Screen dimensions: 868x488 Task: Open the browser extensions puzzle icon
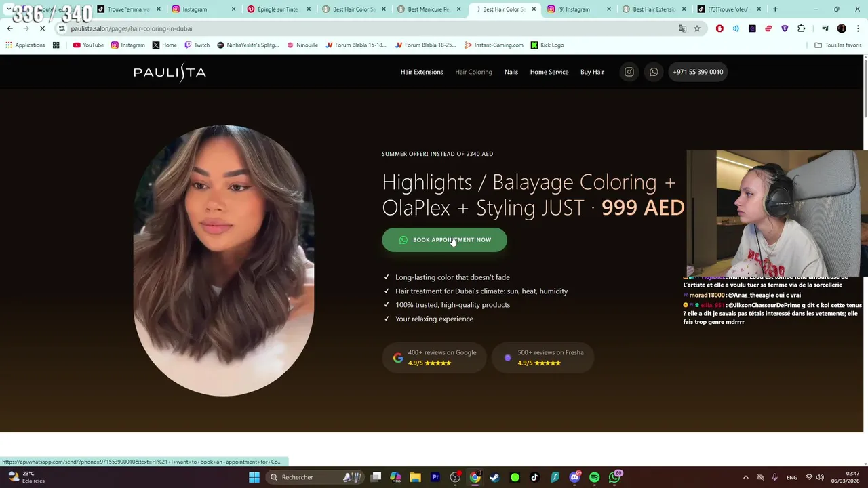click(x=802, y=28)
